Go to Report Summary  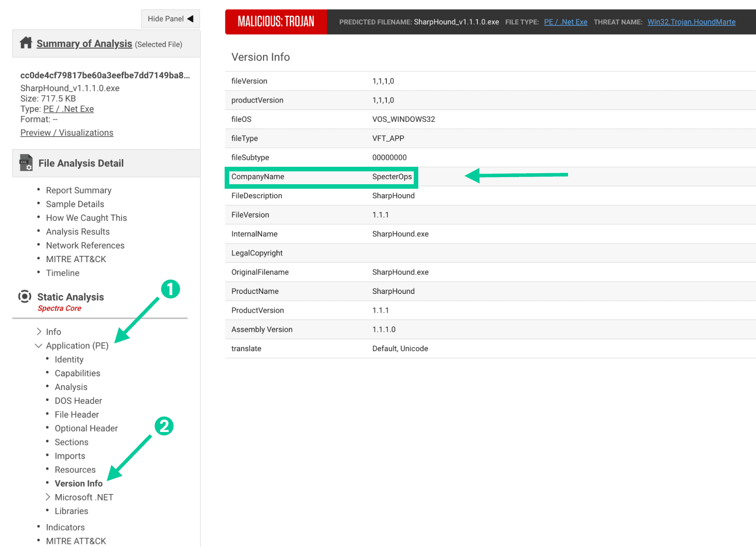point(78,190)
